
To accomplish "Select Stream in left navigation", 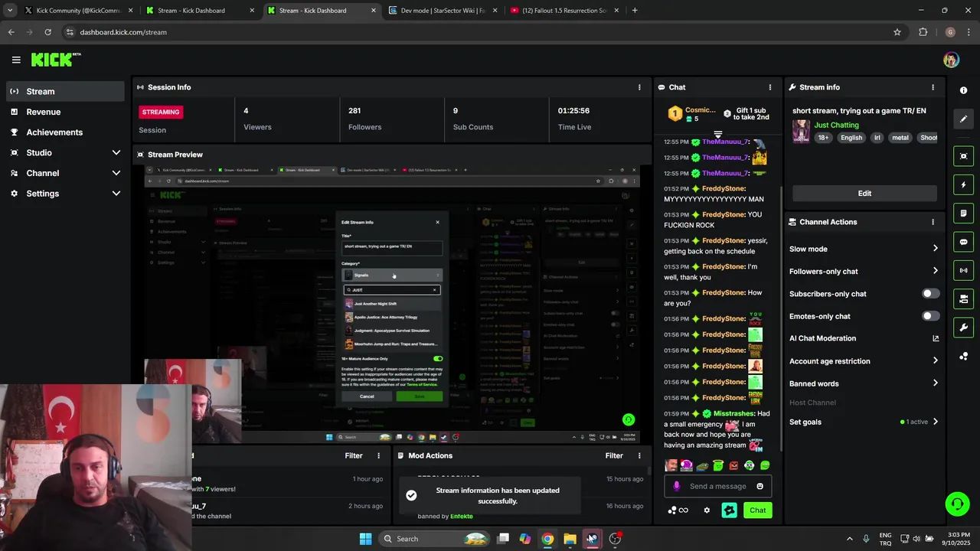I will 65,91.
